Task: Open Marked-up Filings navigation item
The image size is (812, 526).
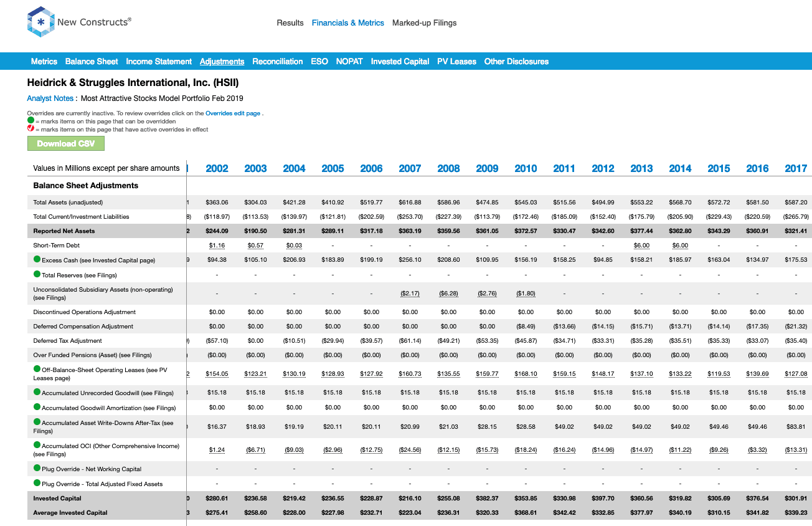Action: 425,22
